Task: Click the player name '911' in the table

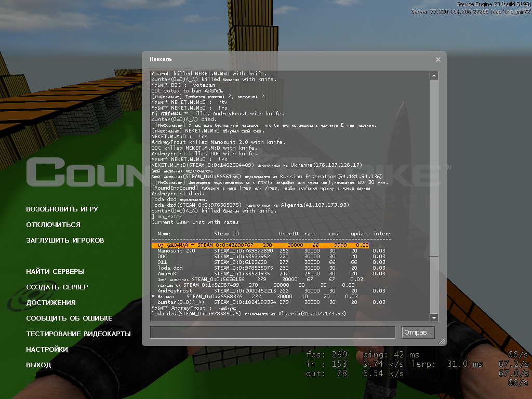Action: [x=162, y=262]
